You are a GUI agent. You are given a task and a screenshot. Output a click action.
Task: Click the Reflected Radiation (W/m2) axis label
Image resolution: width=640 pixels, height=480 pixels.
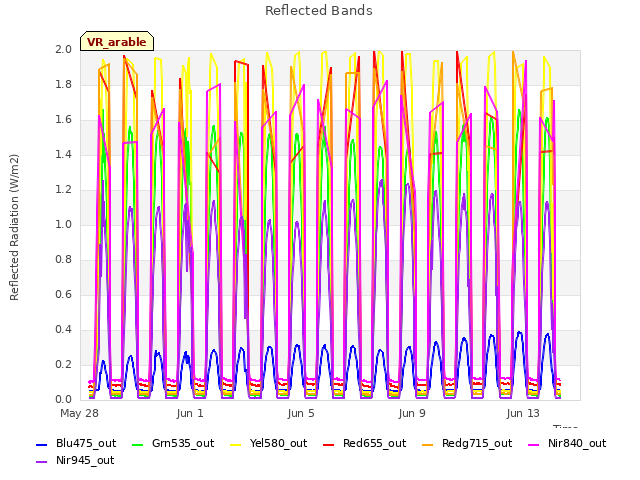(x=14, y=227)
